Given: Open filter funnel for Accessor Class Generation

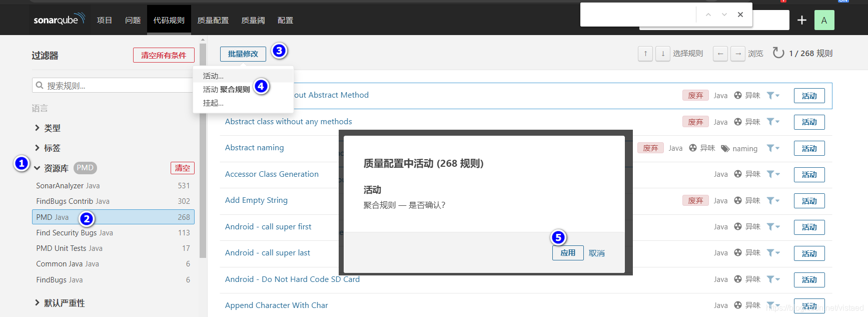Looking at the screenshot, I should [x=773, y=174].
